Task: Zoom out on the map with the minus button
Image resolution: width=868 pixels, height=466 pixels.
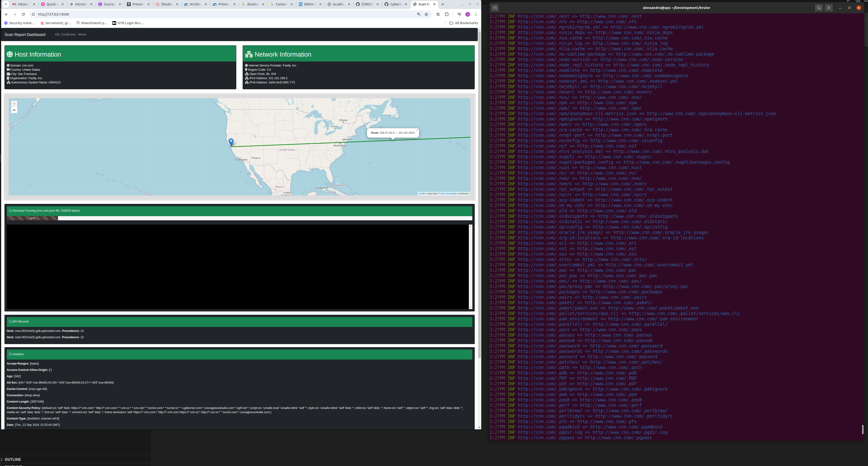Action: coord(14,110)
